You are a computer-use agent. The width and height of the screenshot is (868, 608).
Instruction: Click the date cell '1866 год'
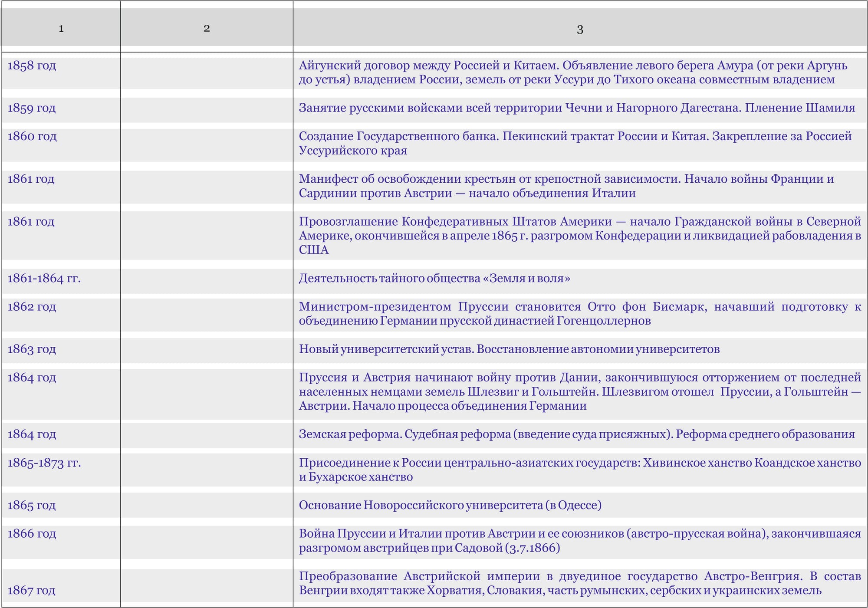[x=32, y=533]
